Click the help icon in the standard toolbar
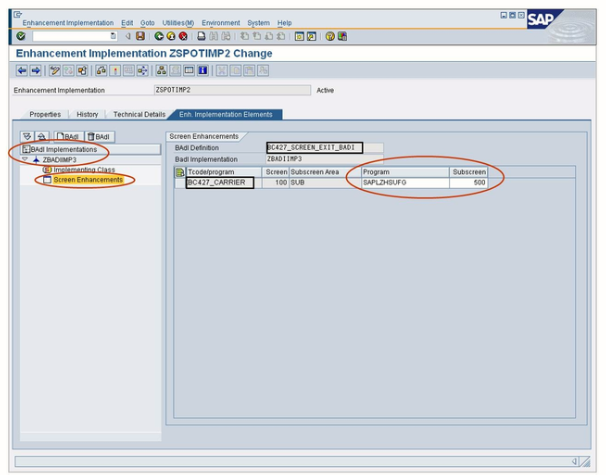Image resolution: width=606 pixels, height=475 pixels. (x=329, y=36)
